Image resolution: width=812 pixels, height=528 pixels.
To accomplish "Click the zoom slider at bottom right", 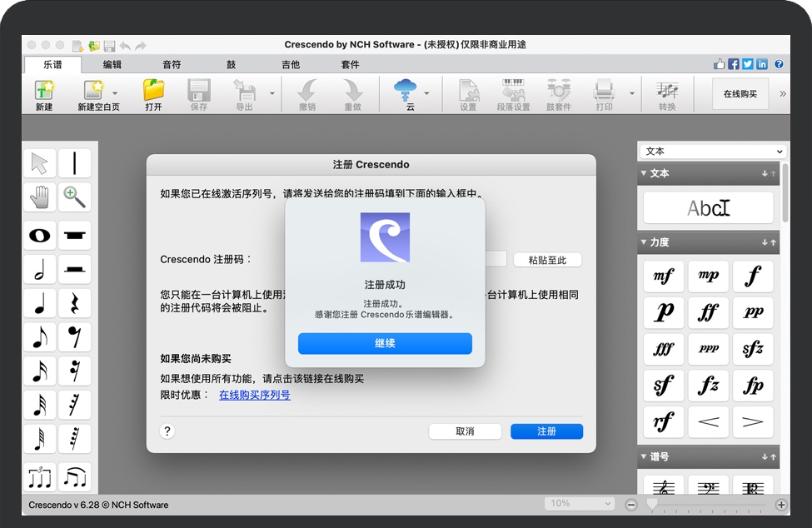I will 652,503.
